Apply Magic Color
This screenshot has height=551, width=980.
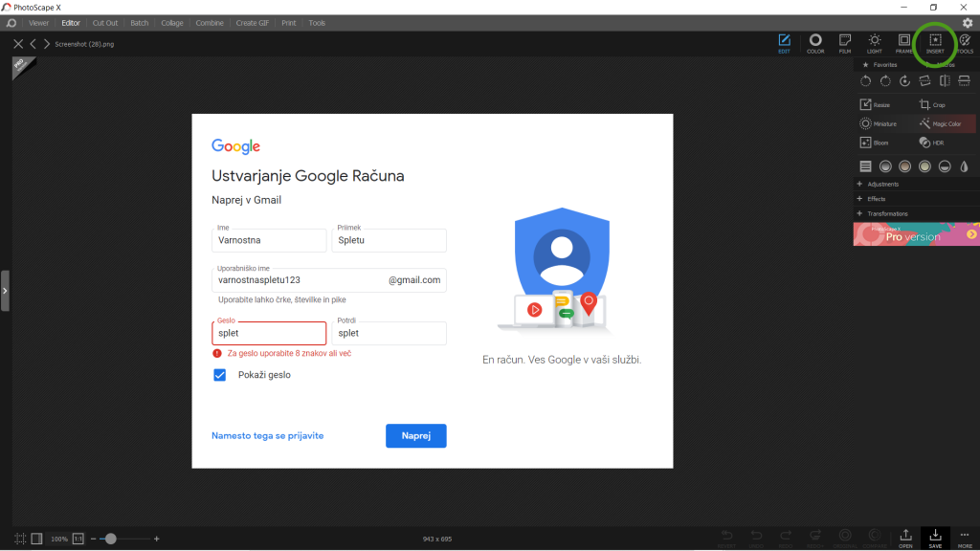pyautogui.click(x=941, y=123)
